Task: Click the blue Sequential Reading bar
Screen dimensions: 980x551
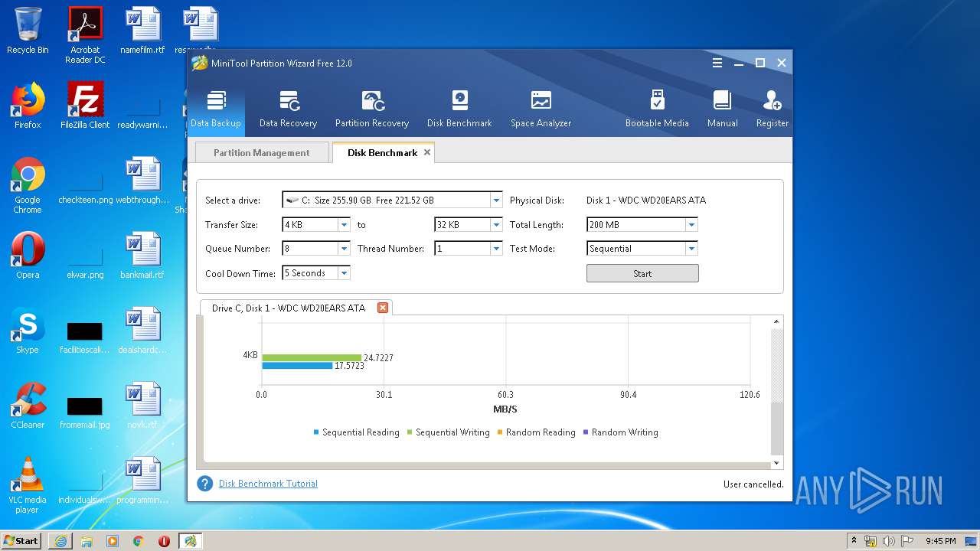Action: click(297, 366)
